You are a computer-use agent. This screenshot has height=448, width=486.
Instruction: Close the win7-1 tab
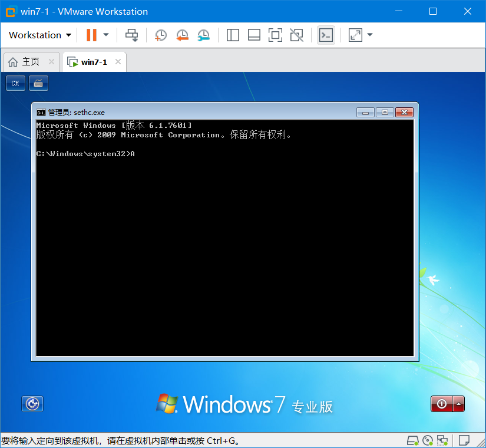point(118,62)
